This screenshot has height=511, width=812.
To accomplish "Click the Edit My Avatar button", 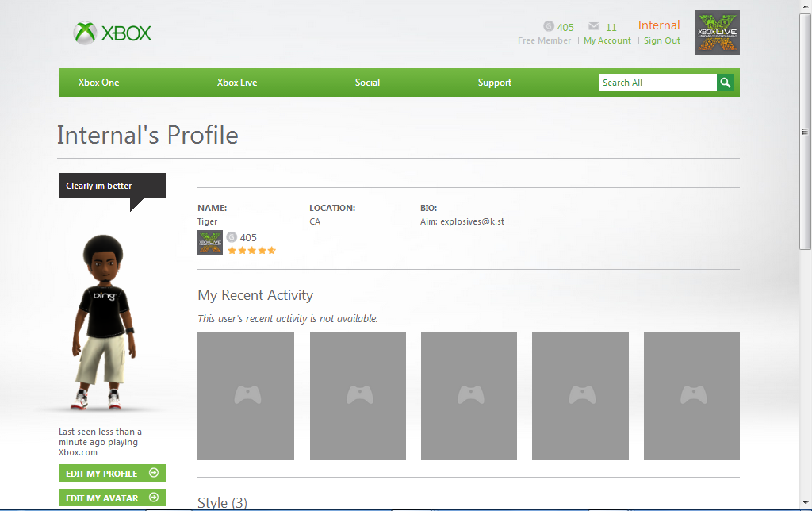I will click(112, 498).
